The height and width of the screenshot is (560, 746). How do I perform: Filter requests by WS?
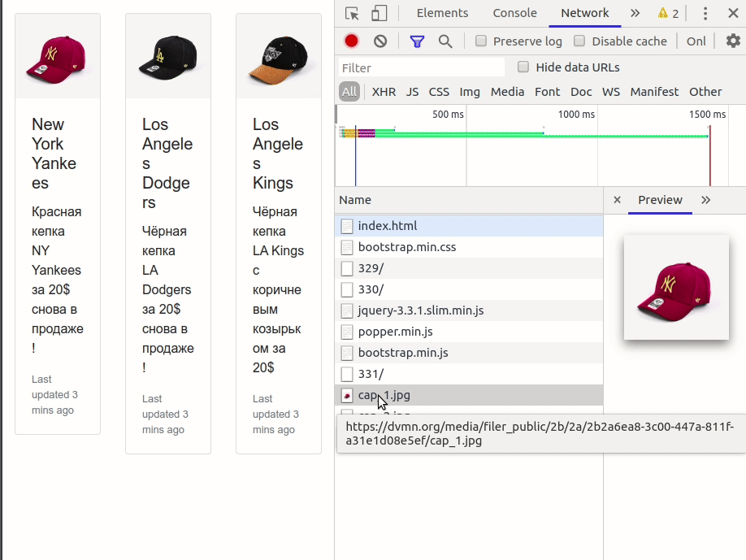[x=611, y=92]
